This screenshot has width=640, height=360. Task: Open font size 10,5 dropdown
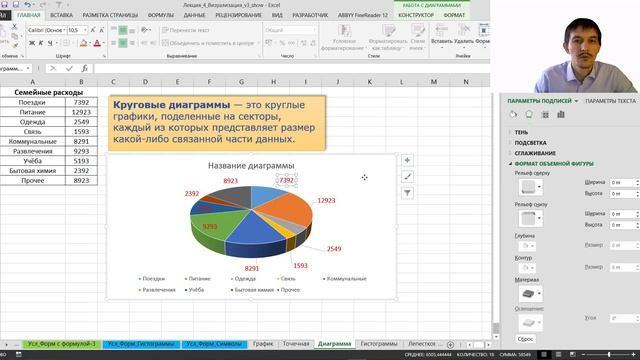(x=85, y=30)
